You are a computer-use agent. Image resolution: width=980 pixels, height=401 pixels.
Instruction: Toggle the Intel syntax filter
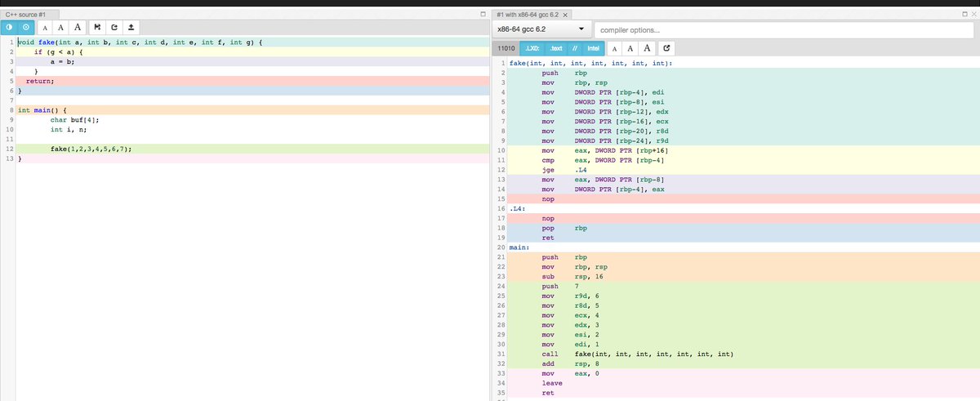click(593, 49)
